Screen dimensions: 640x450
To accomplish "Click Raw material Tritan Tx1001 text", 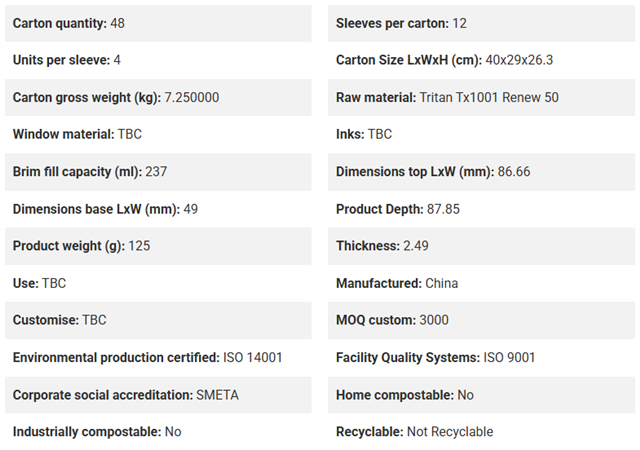I will pyautogui.click(x=447, y=97).
